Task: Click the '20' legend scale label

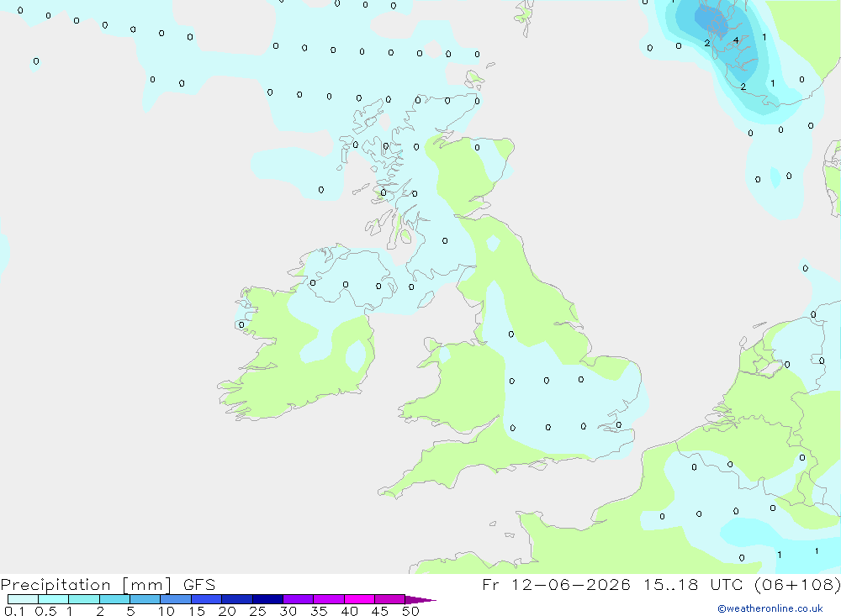Action: [227, 611]
